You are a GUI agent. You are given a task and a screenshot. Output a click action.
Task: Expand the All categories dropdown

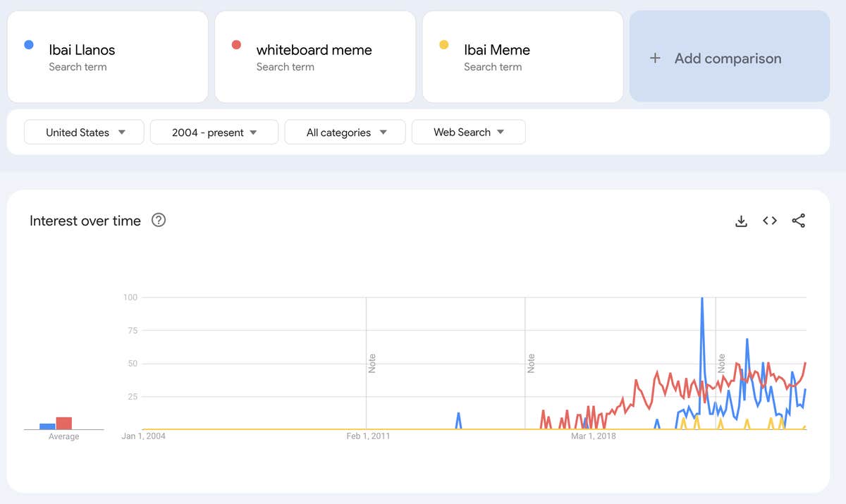[x=345, y=132]
